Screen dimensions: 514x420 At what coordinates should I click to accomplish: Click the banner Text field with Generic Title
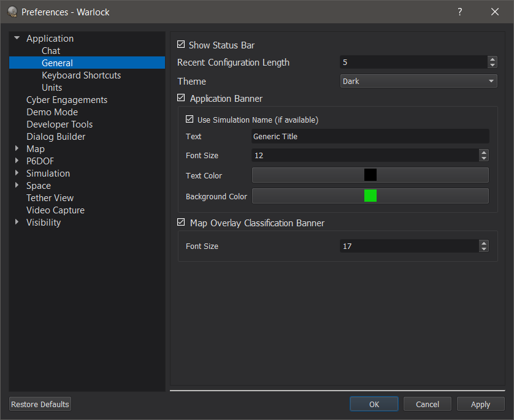[370, 136]
